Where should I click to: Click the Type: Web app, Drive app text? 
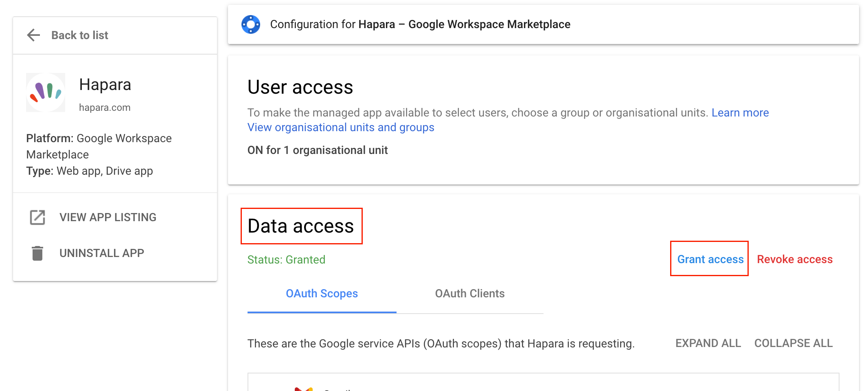pos(90,171)
